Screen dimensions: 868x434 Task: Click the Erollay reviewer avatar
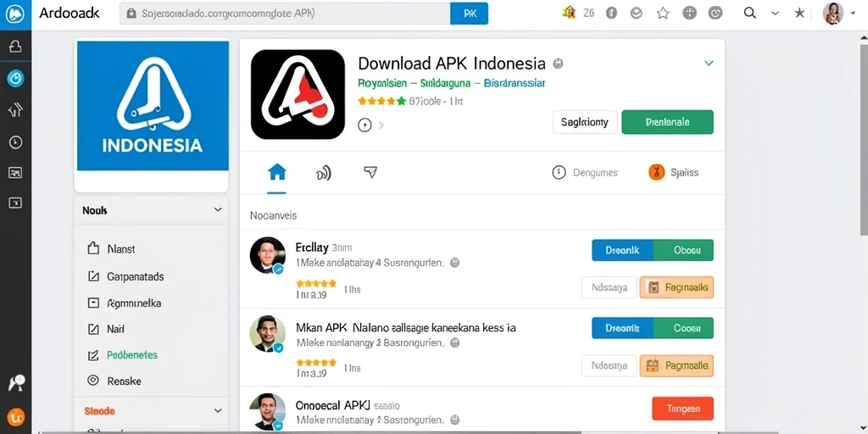[x=268, y=255]
